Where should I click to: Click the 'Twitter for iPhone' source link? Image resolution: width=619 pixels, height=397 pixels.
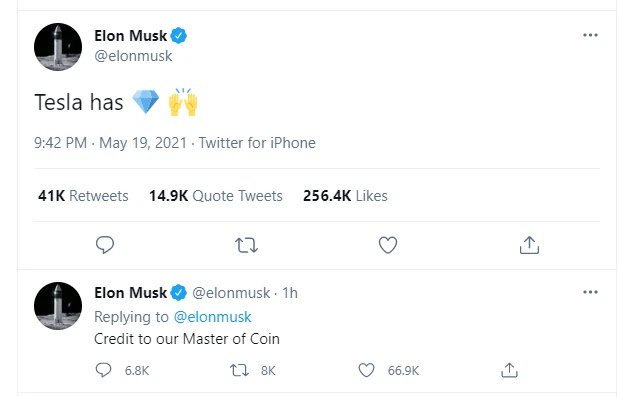(x=257, y=143)
